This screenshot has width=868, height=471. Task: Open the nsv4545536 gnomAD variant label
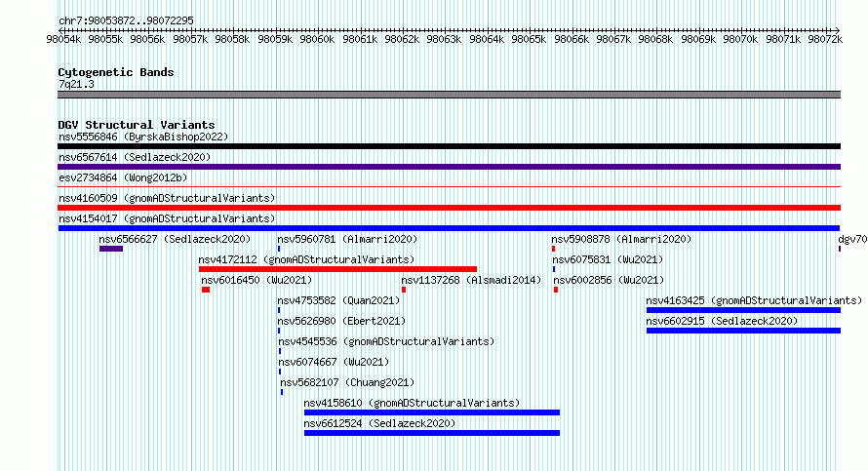[x=386, y=341]
